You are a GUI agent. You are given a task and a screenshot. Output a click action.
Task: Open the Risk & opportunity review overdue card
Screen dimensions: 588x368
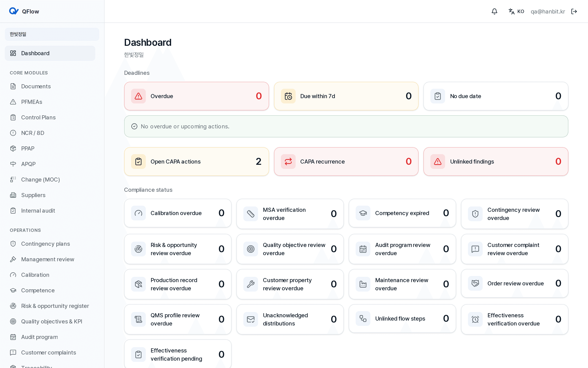[x=178, y=249]
